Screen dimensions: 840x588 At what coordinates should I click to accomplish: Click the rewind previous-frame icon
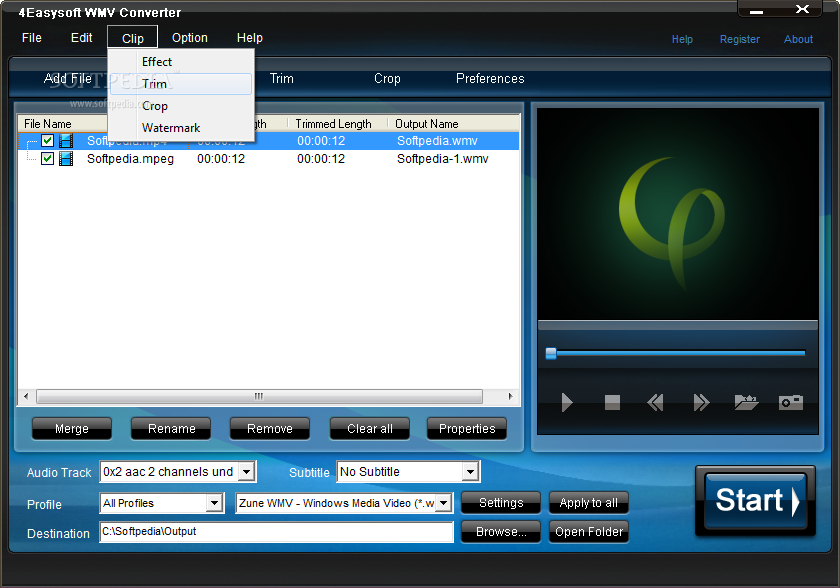tap(655, 402)
